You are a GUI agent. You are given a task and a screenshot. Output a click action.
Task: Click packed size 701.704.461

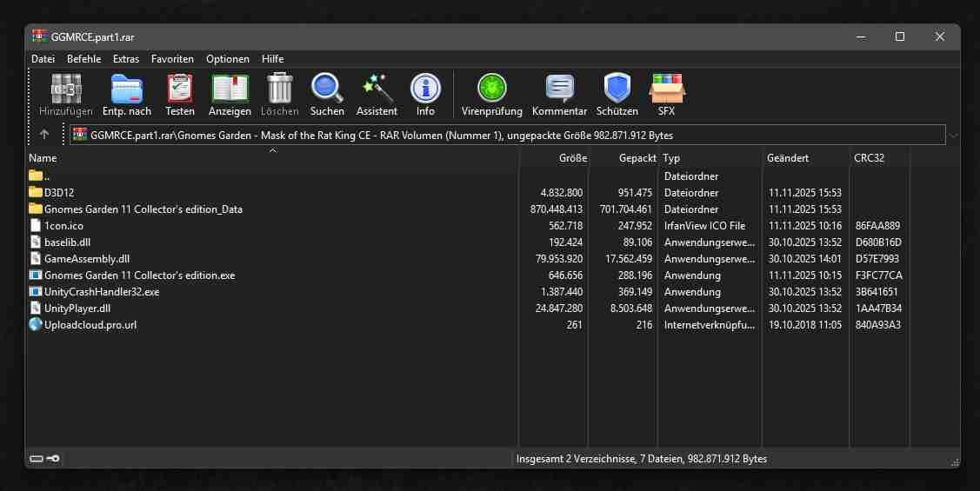coord(625,209)
